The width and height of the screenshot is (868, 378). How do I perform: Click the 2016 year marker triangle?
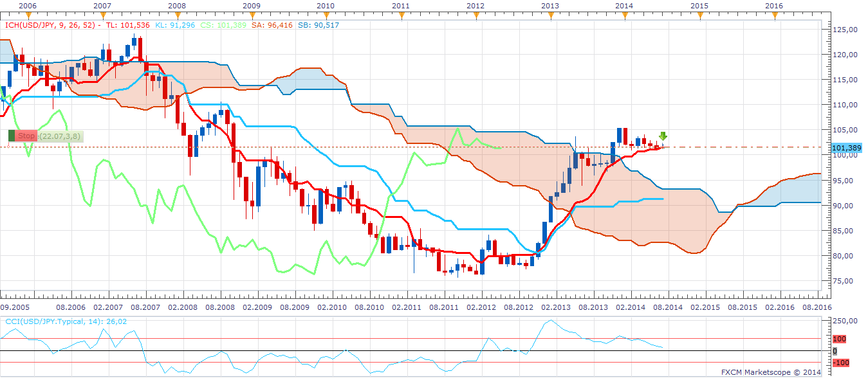tap(775, 17)
